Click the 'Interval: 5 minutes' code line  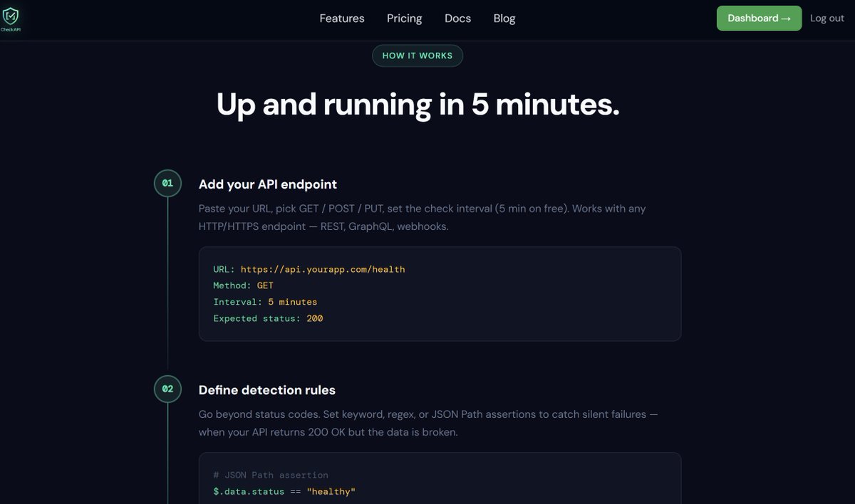click(265, 302)
